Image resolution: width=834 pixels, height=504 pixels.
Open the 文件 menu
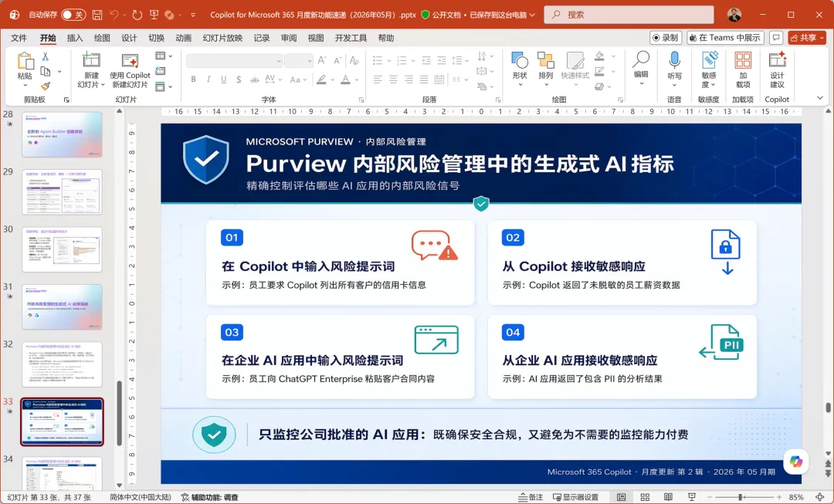point(19,38)
